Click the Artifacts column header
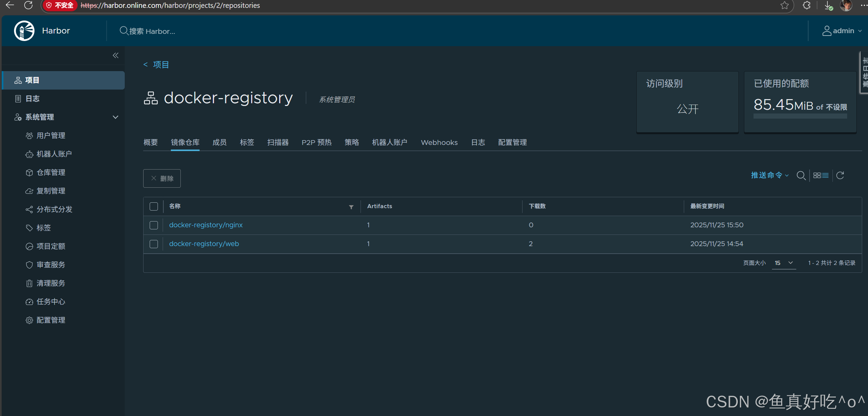Screen dimensions: 868x416 click(380, 206)
